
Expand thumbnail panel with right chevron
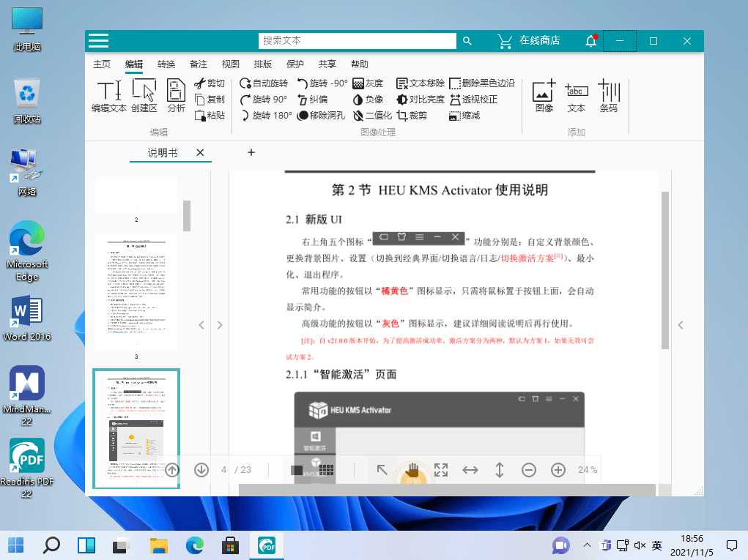220,325
